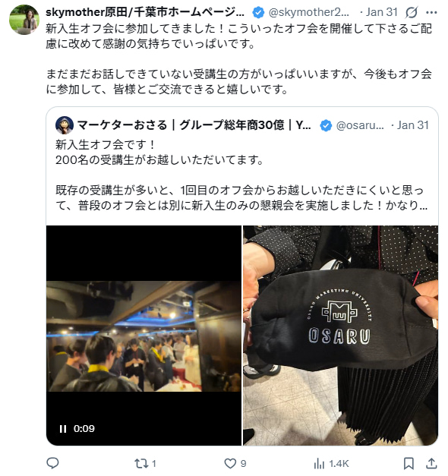Open view analytics bar chart icon
The image size is (448, 476).
319,464
